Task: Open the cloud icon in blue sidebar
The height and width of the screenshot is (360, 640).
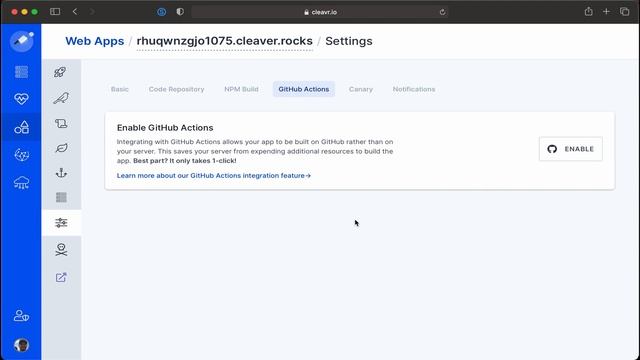Action: [21, 182]
